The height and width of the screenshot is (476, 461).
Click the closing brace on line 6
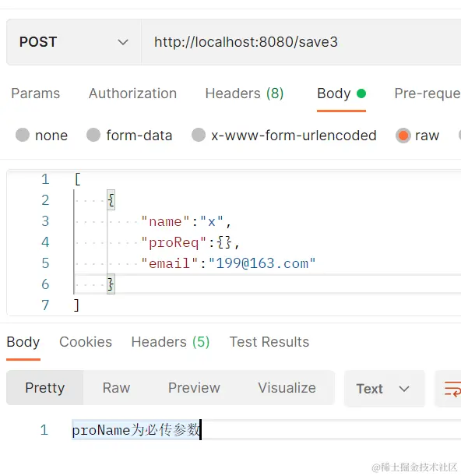tap(111, 284)
